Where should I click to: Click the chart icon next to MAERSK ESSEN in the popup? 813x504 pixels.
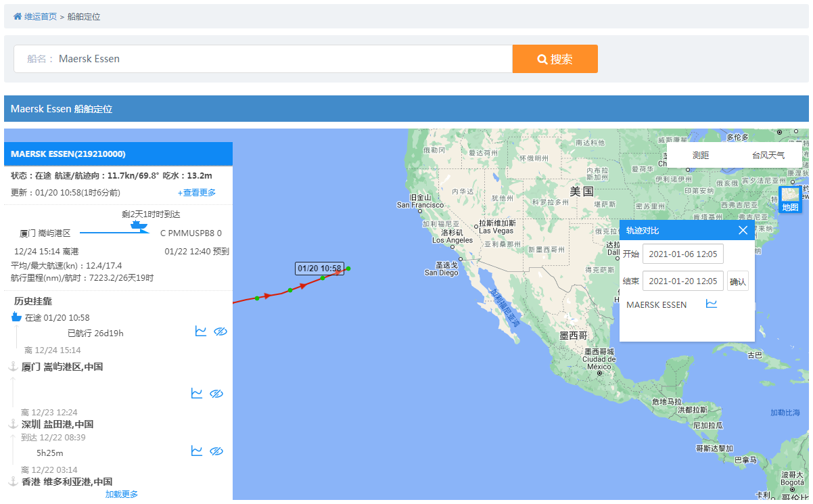[x=712, y=304]
